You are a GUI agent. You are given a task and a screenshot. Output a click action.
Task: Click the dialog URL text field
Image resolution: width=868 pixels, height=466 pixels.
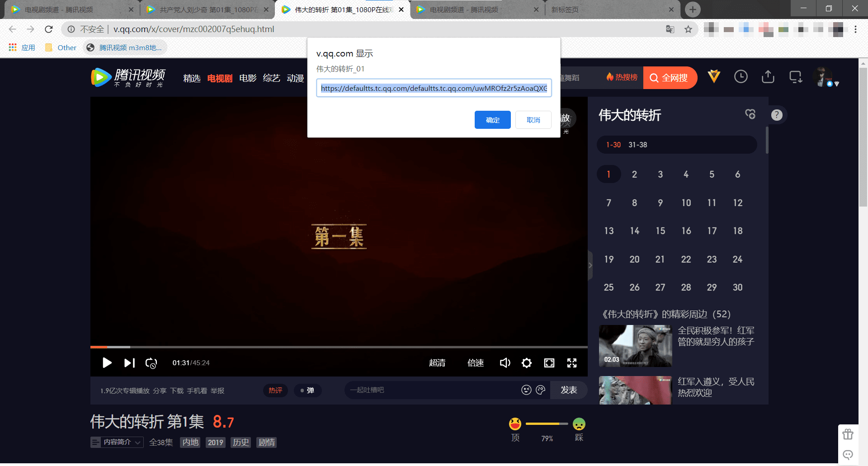click(434, 88)
